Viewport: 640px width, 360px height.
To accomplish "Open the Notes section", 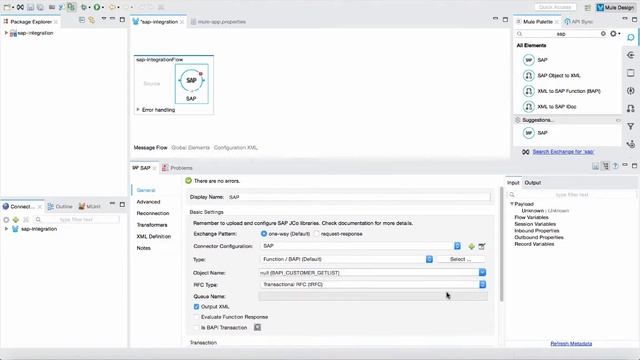I will point(143,248).
